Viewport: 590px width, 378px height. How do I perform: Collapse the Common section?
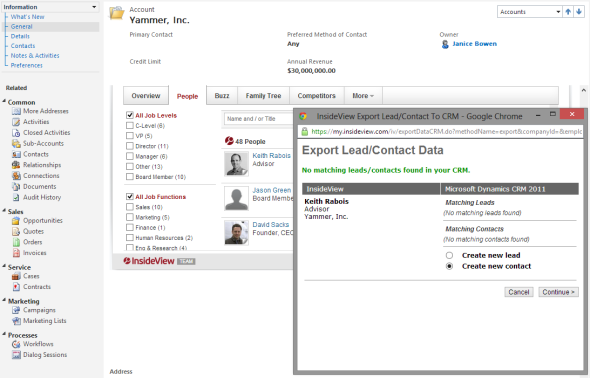pos(4,102)
